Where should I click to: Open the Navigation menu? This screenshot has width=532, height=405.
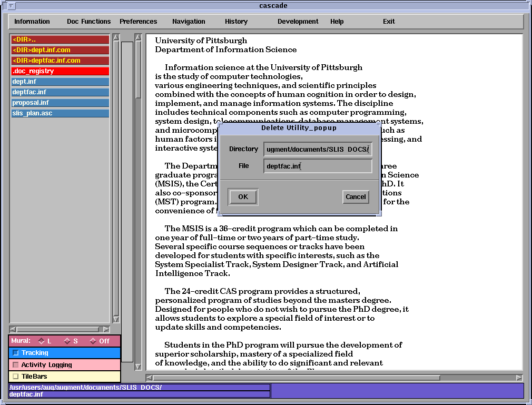coord(189,22)
